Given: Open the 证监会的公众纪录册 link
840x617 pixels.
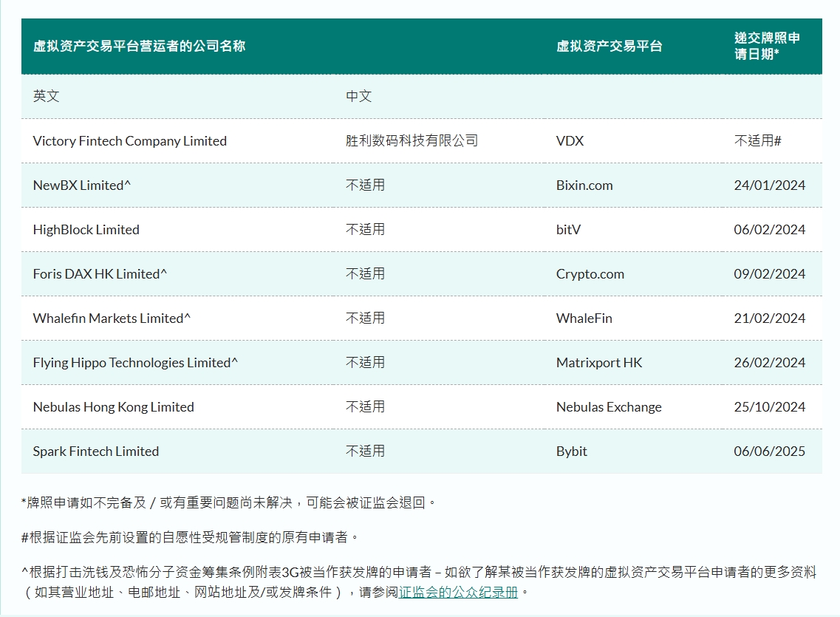Looking at the screenshot, I should coord(458,592).
